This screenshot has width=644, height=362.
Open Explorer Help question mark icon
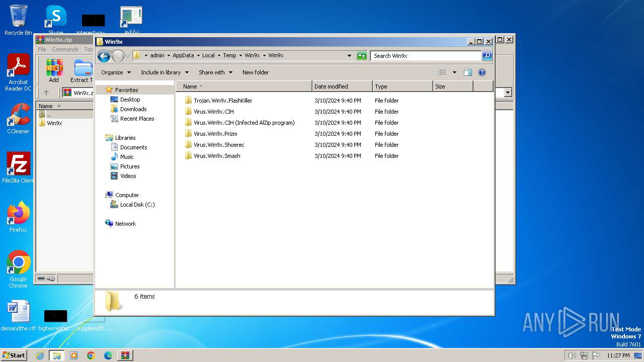[482, 72]
